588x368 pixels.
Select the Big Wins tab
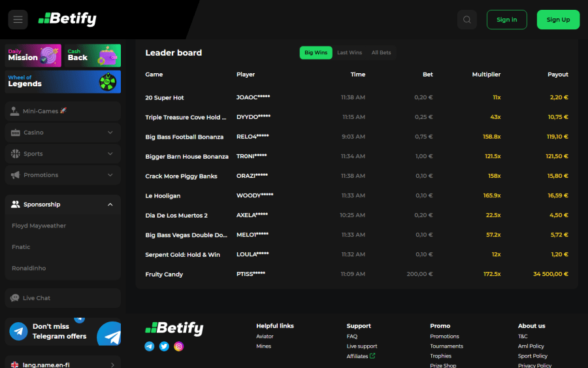316,53
